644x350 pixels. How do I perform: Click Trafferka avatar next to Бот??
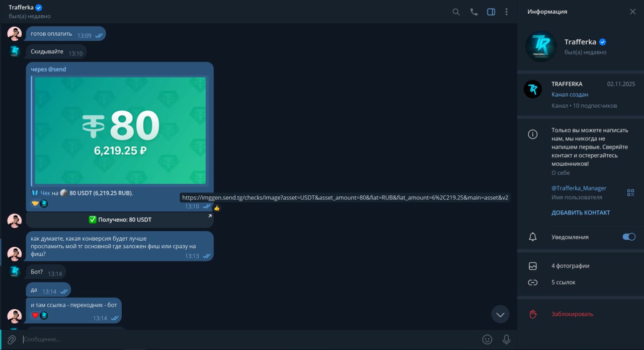[x=15, y=271]
